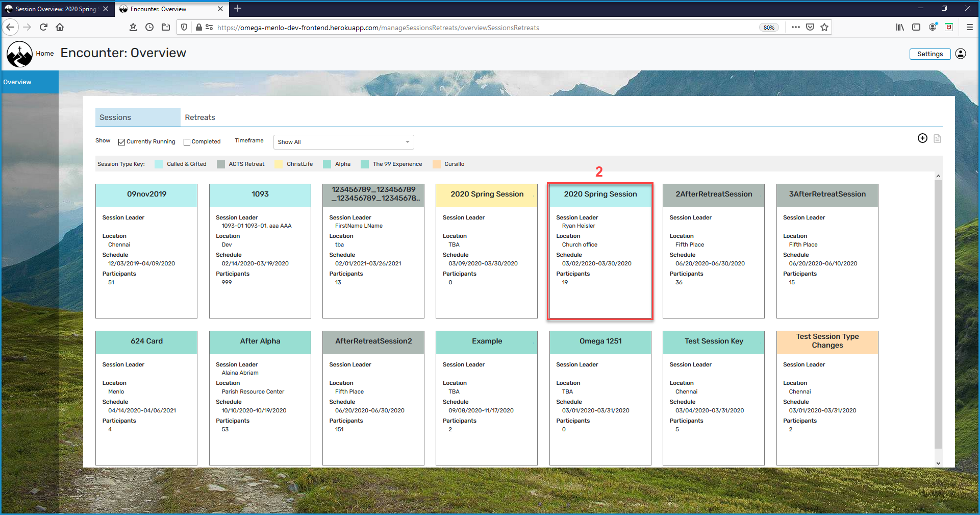Open tracking protection shield icon

coord(185,28)
